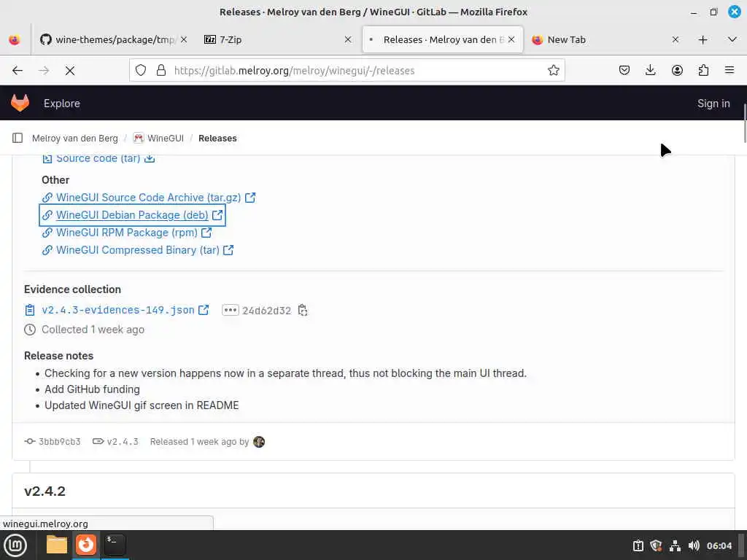Open WineGUI Source Code Archive (tar.gz) link
747x560 pixels.
tap(149, 198)
